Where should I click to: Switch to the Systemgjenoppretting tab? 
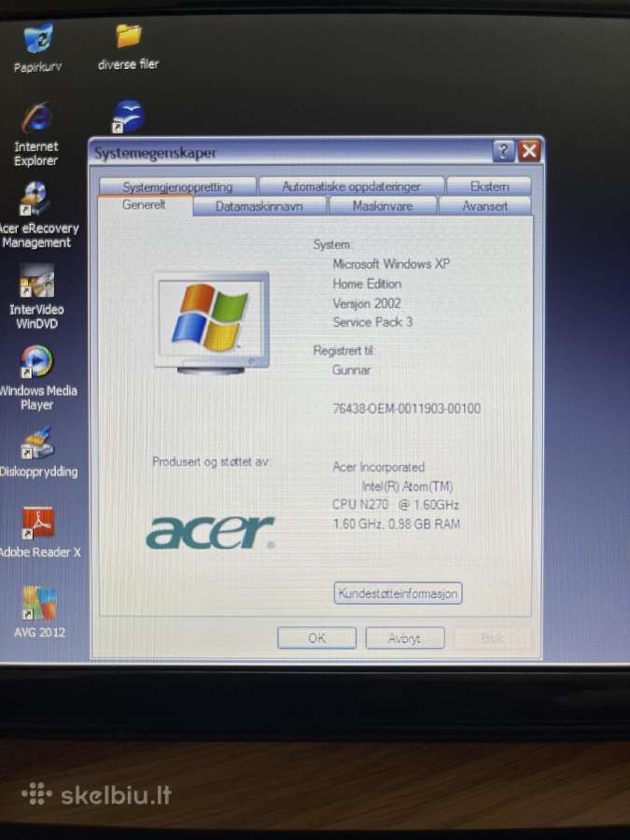(177, 187)
